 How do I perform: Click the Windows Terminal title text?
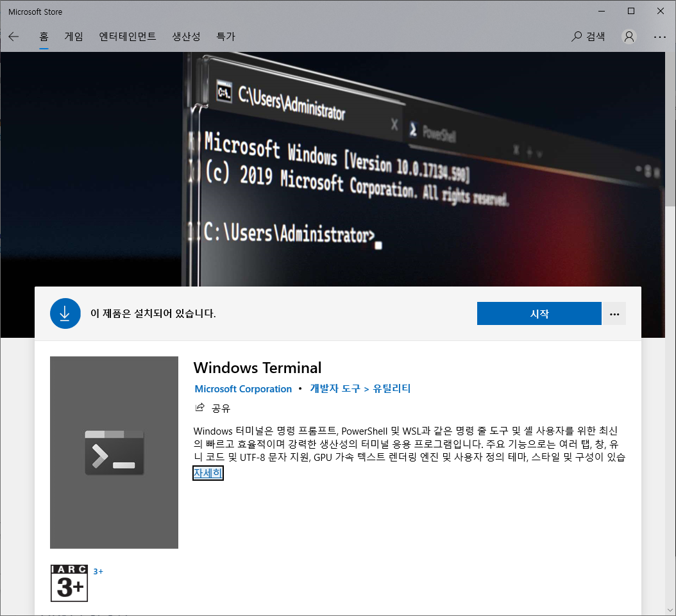pyautogui.click(x=257, y=368)
